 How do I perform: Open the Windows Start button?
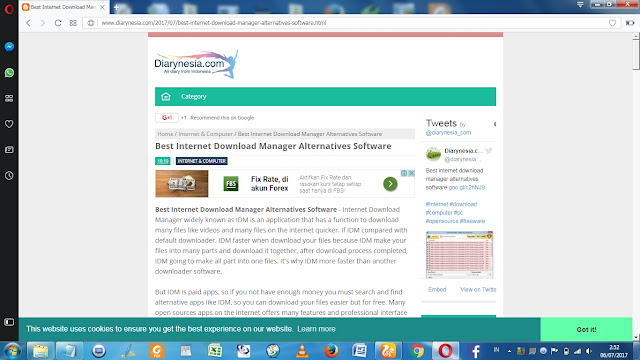(x=12, y=351)
